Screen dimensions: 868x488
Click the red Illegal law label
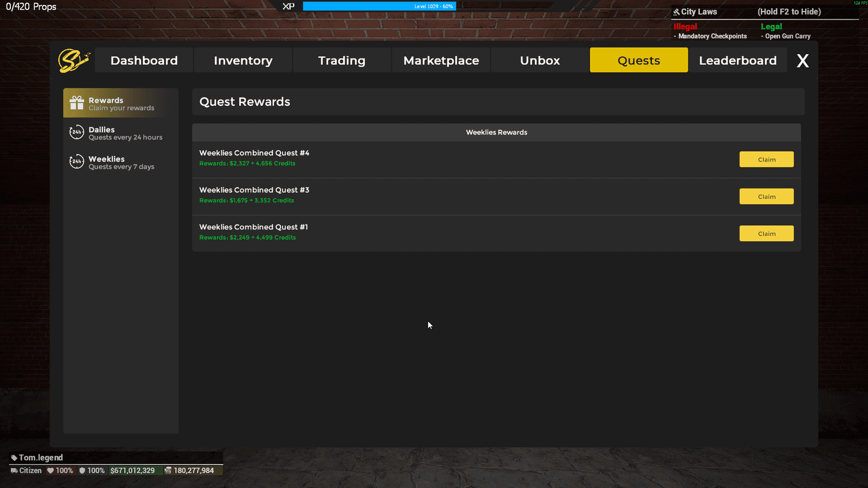(x=685, y=27)
